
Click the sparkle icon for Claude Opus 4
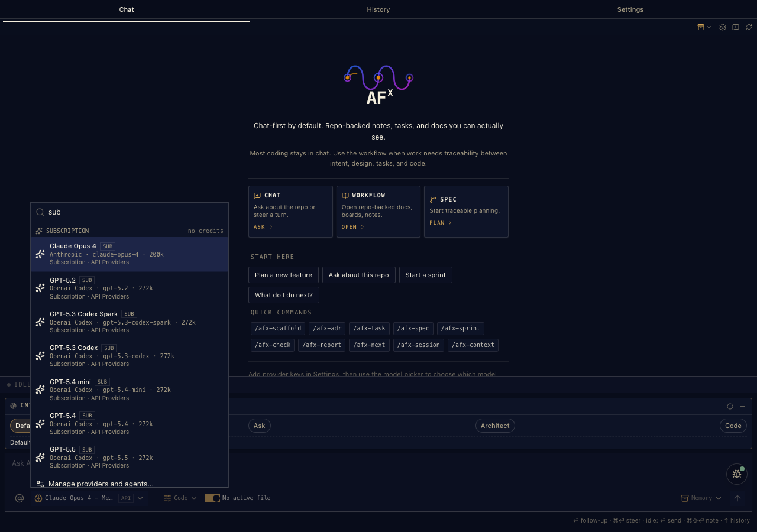tap(40, 254)
